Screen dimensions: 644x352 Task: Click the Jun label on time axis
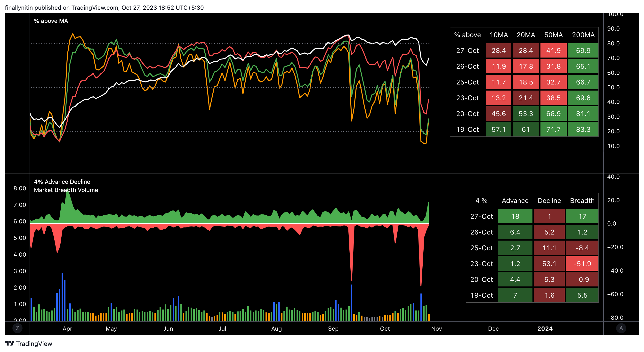click(x=168, y=329)
